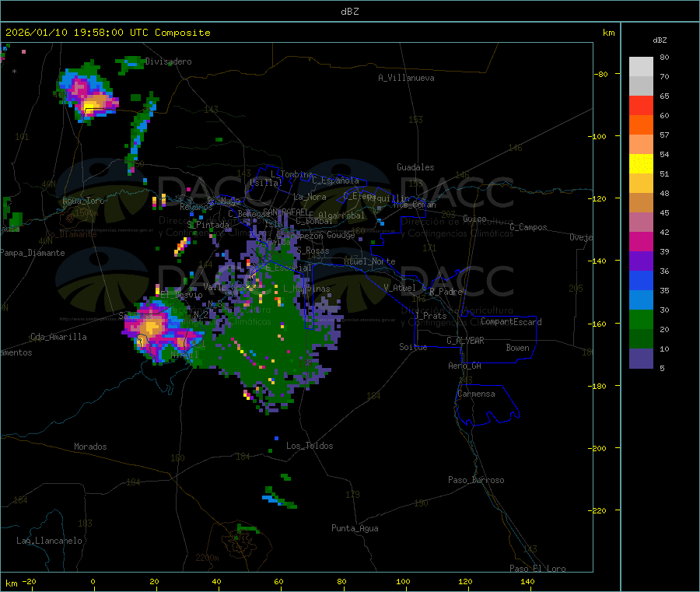Click the '140' tick on the horizontal km axis
The width and height of the screenshot is (700, 592).
[x=527, y=581]
